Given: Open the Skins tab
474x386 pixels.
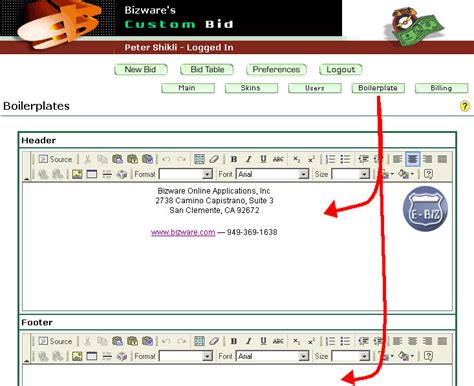Looking at the screenshot, I should pyautogui.click(x=251, y=88).
